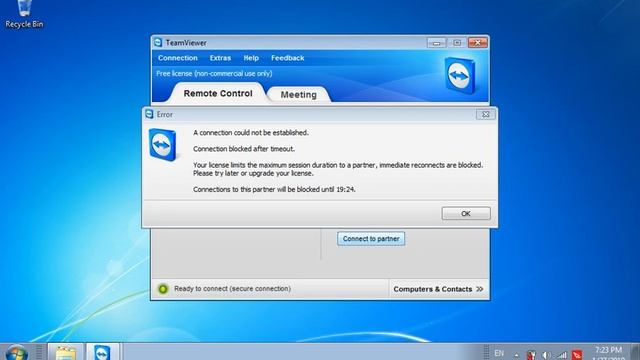Open the Extras menu
The height and width of the screenshot is (360, 640).
220,58
